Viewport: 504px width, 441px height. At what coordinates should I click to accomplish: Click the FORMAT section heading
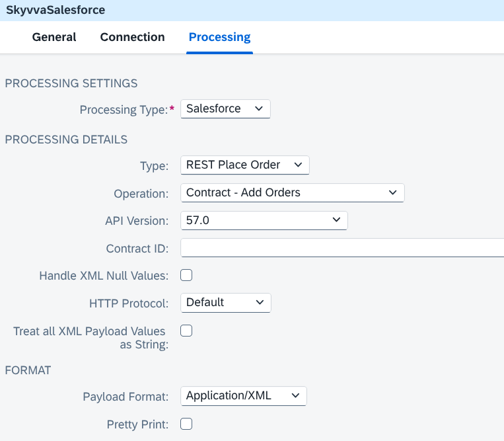pos(28,370)
